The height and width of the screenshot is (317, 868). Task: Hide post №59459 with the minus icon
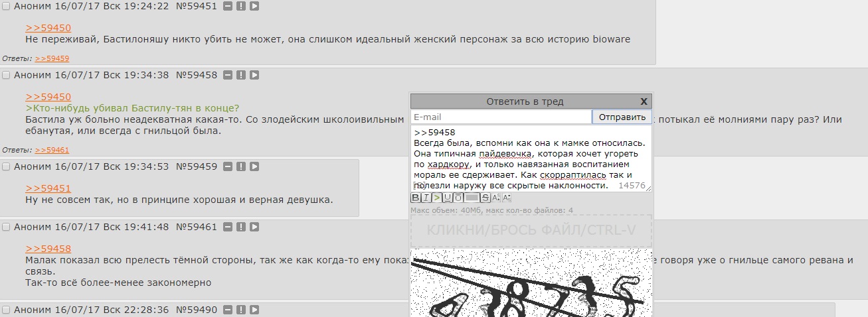click(228, 166)
